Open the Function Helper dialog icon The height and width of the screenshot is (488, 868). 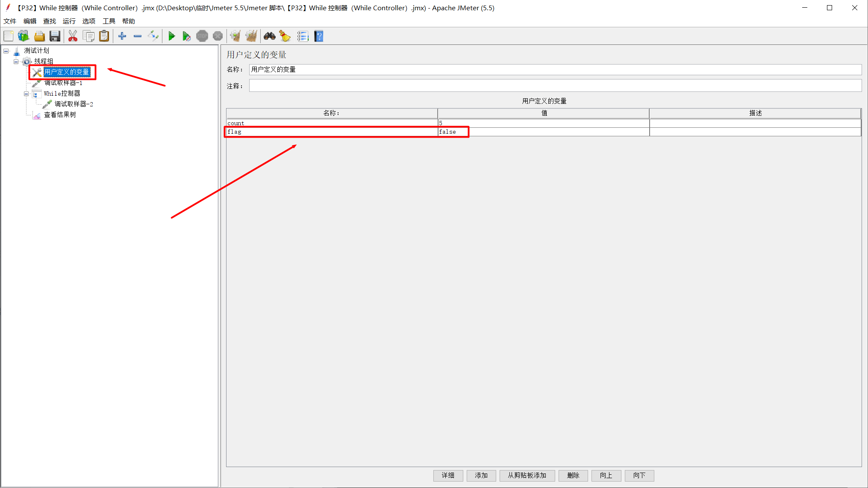303,36
